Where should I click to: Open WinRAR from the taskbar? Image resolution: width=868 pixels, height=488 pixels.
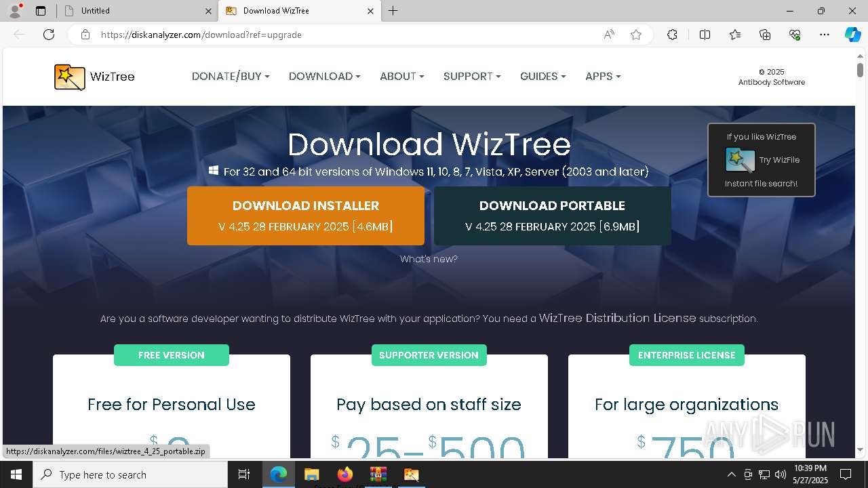378,474
